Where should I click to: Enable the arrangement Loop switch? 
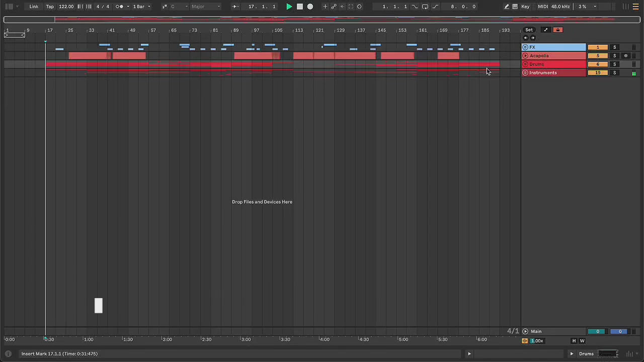point(425,7)
